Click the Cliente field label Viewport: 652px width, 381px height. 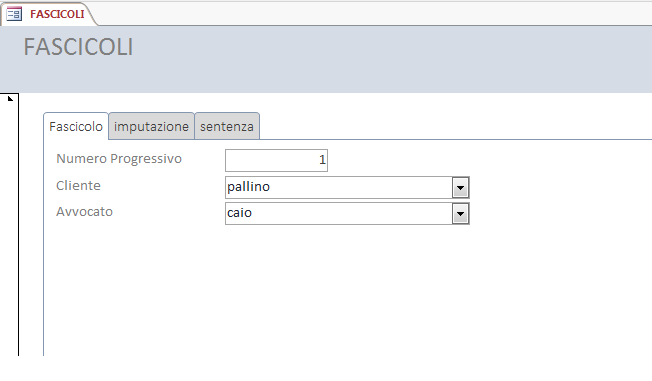click(78, 186)
